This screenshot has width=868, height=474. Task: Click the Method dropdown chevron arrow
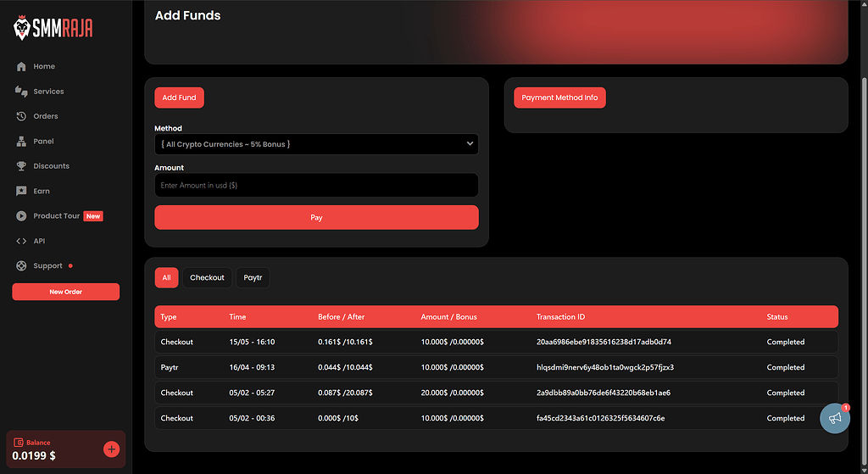coord(470,144)
